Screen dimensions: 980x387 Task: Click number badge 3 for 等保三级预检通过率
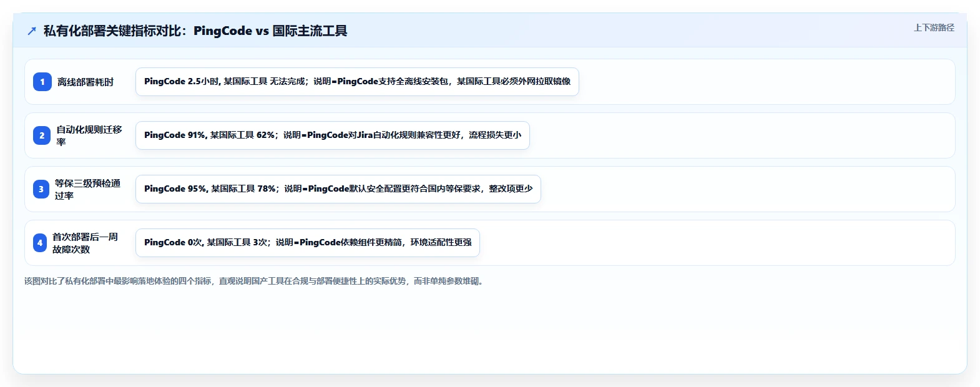click(x=41, y=189)
